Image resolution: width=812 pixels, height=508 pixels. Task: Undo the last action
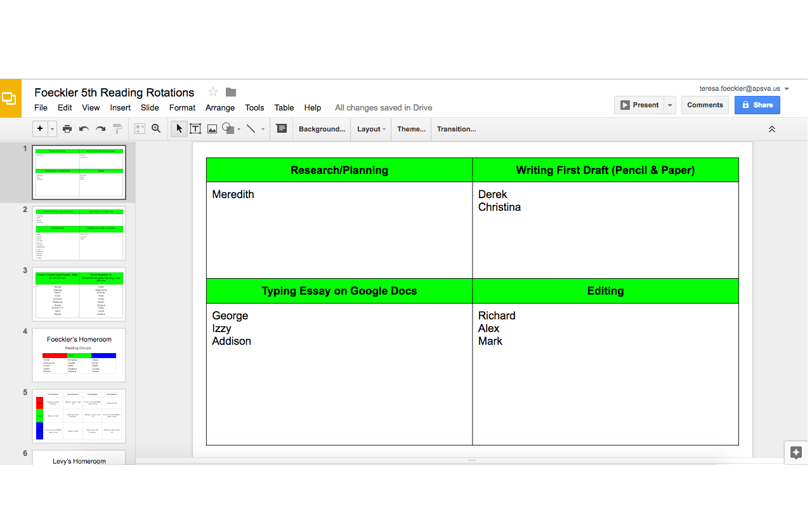(x=84, y=129)
